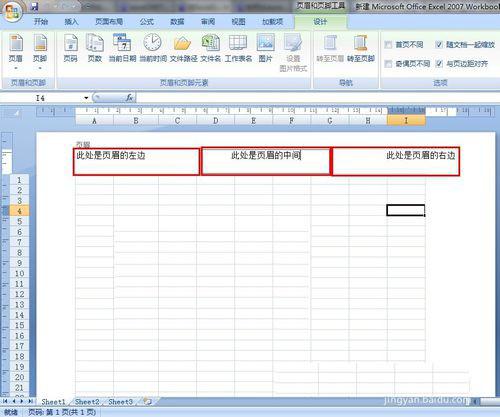Switch to the 插入 ribbon tab
500x417 pixels.
(x=71, y=22)
